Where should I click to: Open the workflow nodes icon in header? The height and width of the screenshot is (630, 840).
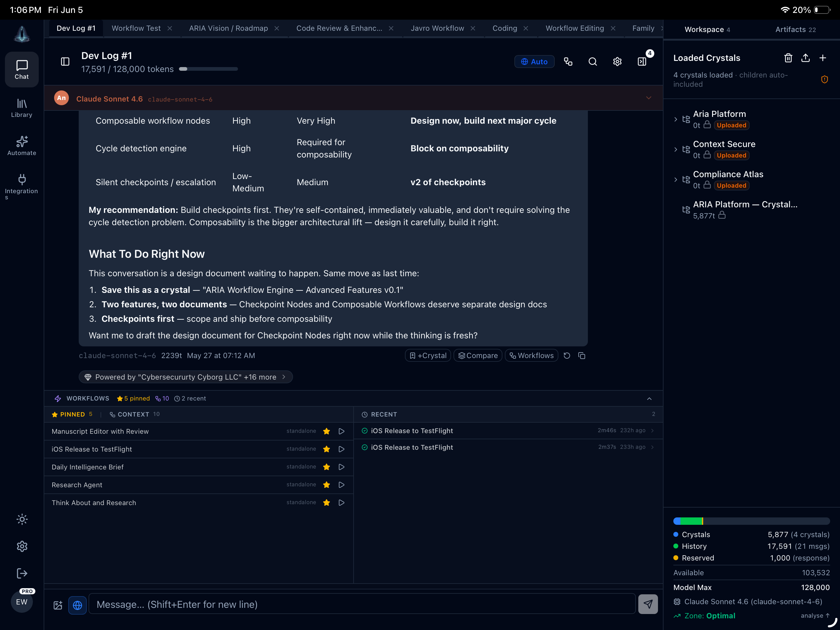[568, 62]
